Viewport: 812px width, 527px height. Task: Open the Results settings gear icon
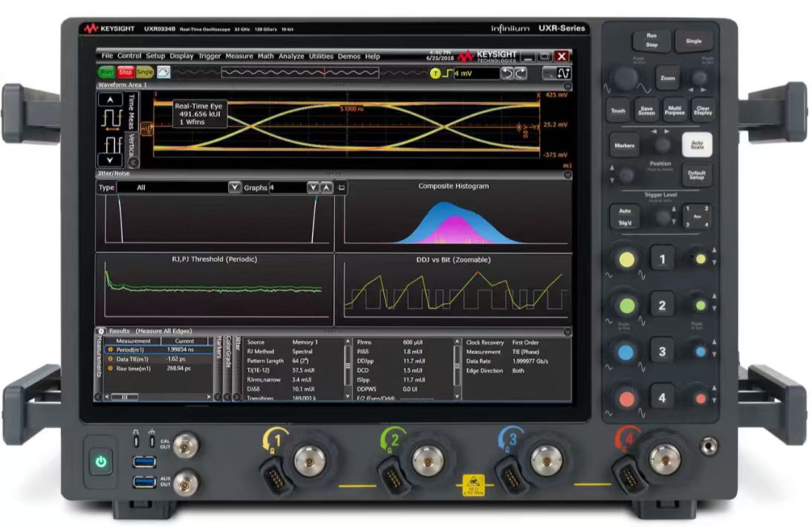tap(101, 331)
